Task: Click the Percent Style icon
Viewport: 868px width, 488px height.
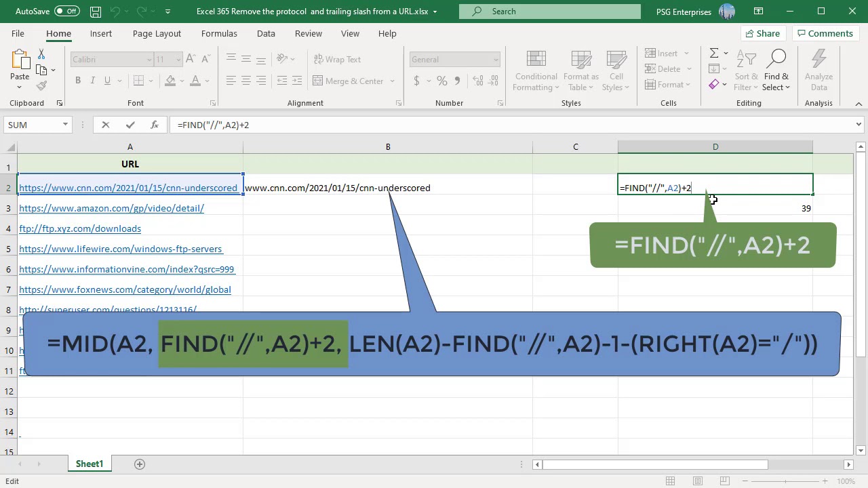Action: pos(442,81)
